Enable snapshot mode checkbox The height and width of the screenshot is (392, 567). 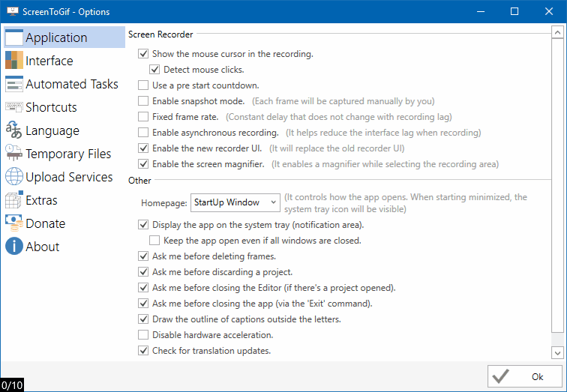pos(143,100)
